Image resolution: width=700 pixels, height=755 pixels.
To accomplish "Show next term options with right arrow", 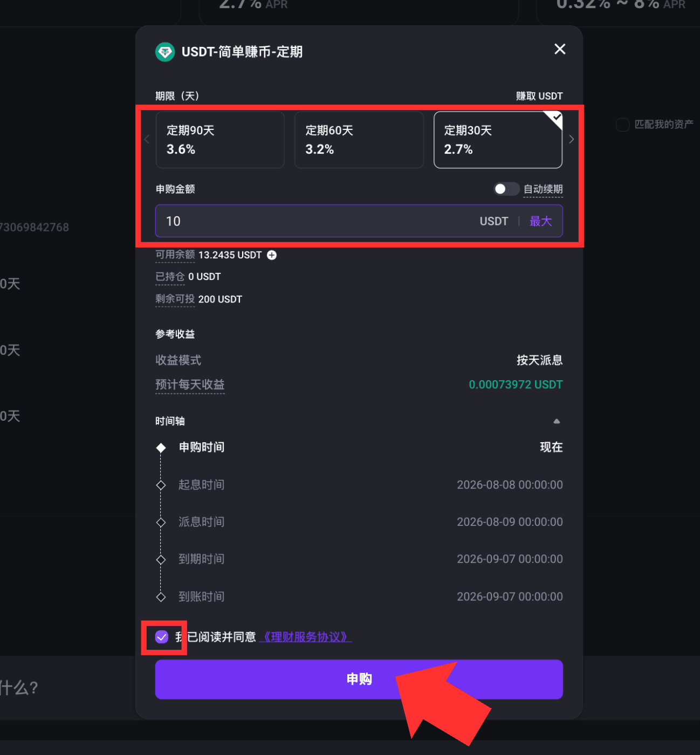I will point(571,139).
